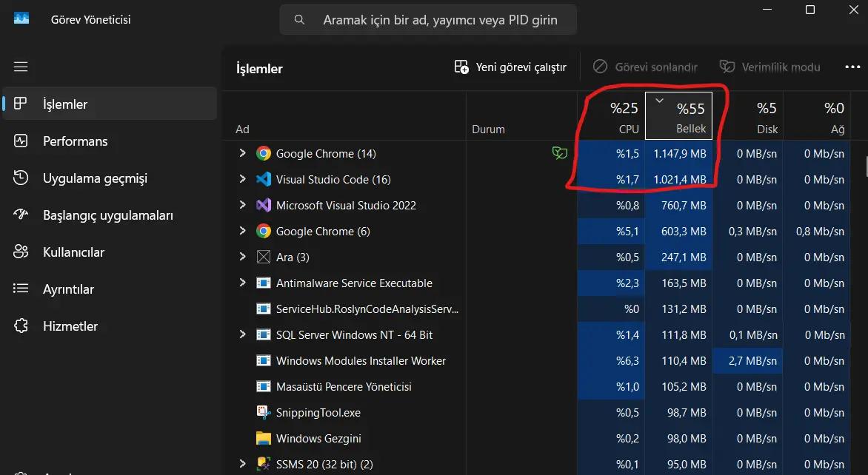Click the Başlangıç uygulamaları gauge icon
Image resolution: width=868 pixels, height=475 pixels.
pos(21,215)
